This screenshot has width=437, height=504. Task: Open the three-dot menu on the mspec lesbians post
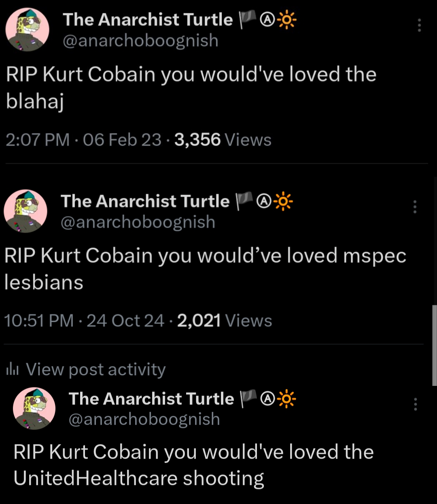click(415, 206)
